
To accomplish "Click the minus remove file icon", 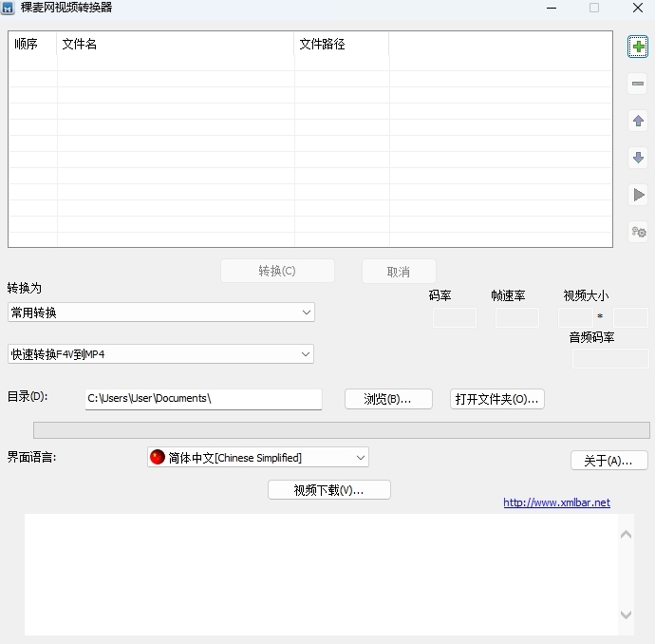I will tap(638, 85).
